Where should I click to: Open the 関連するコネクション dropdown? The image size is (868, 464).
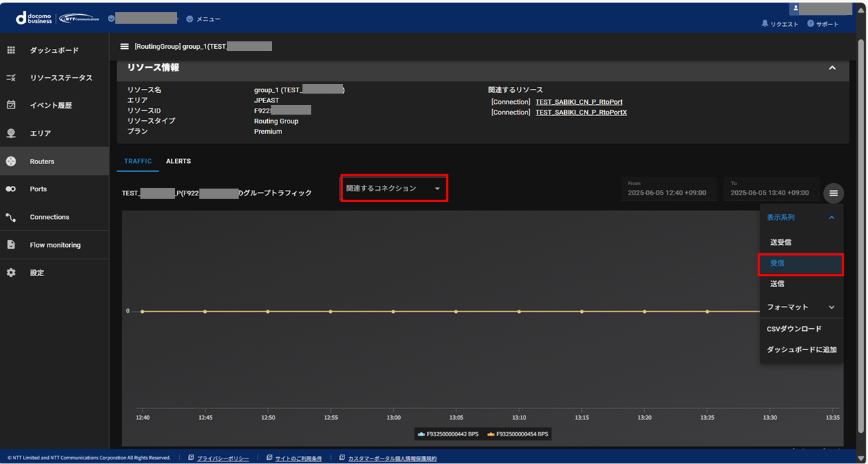(393, 188)
